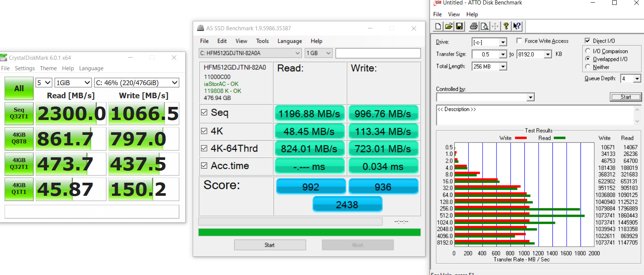Click the New file icon in ATTO toolbar
The image size is (644, 275).
[x=438, y=26]
